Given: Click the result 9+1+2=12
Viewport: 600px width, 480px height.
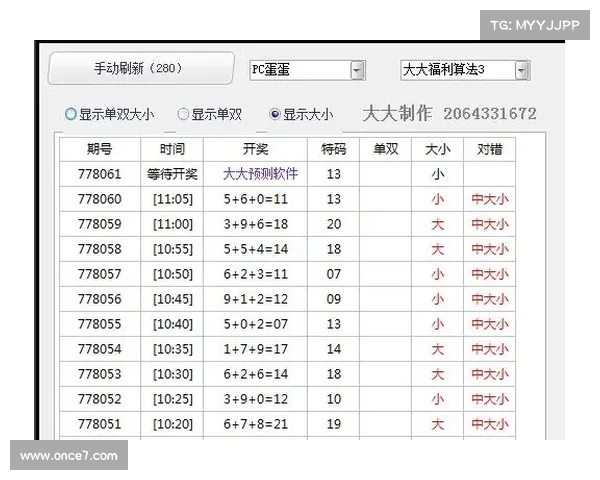Looking at the screenshot, I should click(256, 299).
